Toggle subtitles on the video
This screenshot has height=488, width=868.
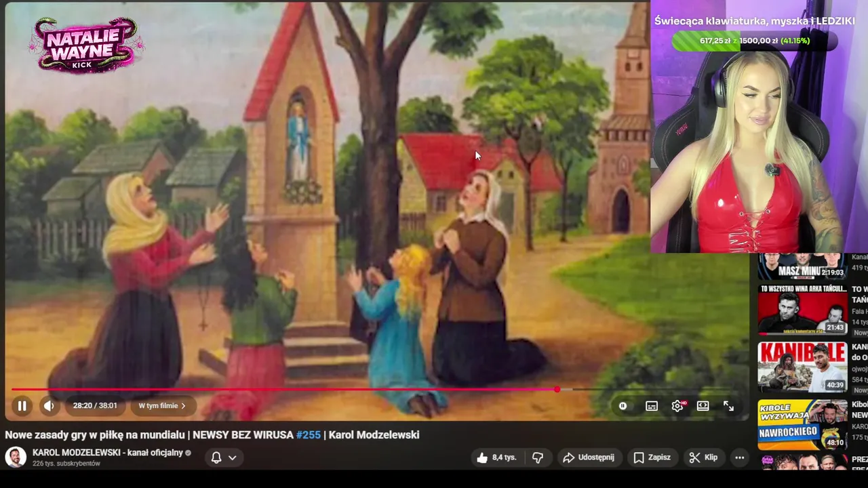click(651, 406)
